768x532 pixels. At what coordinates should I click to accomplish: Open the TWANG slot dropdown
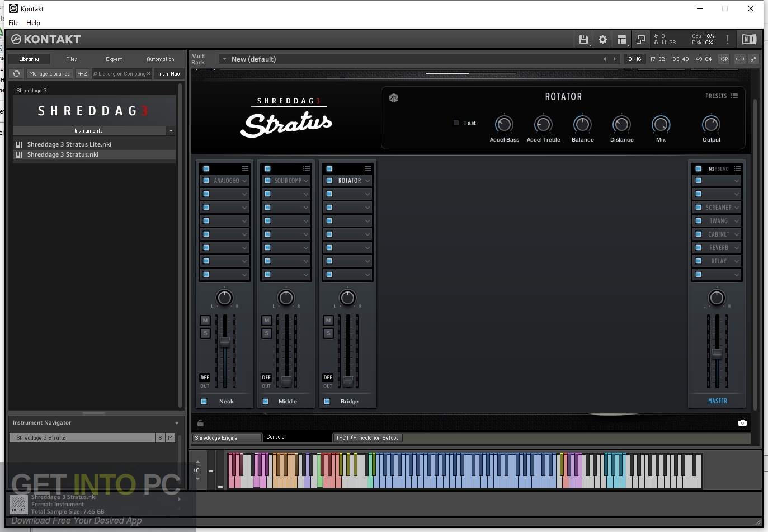pyautogui.click(x=737, y=221)
